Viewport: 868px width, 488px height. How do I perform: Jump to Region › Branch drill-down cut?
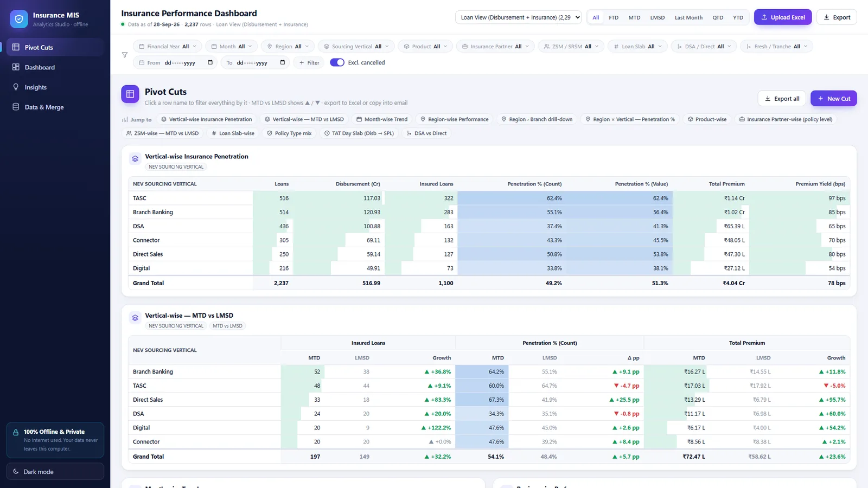pos(537,119)
